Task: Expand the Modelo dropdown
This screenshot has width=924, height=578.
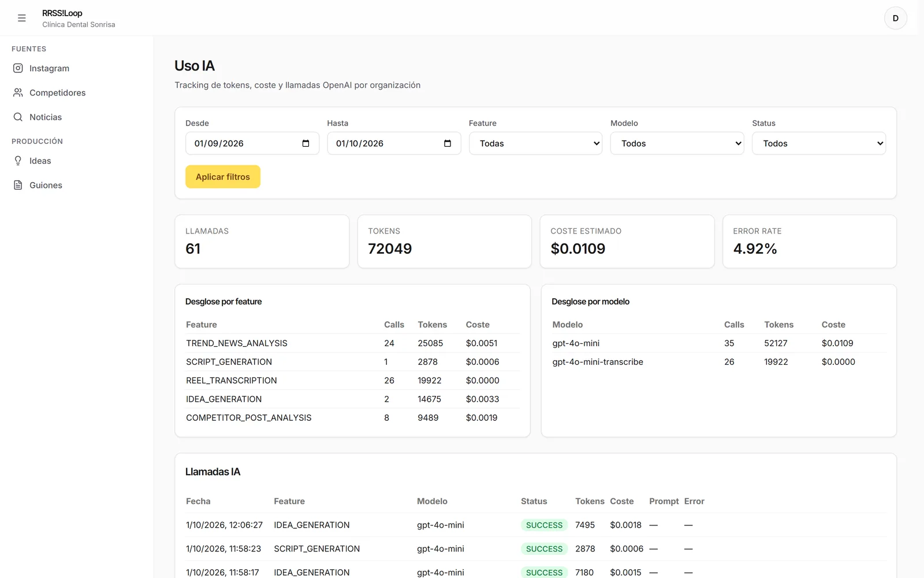Action: pos(677,143)
